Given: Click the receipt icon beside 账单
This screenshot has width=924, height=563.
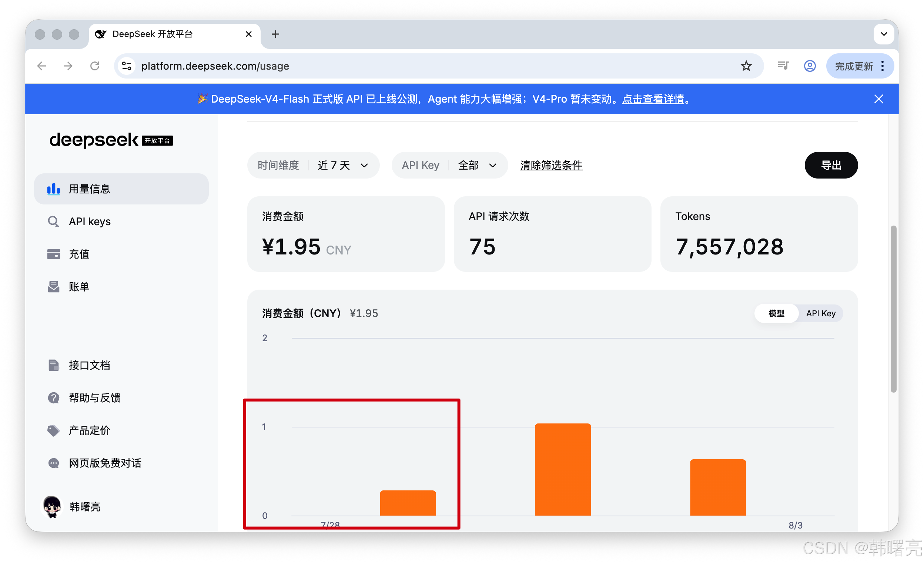Looking at the screenshot, I should point(53,287).
